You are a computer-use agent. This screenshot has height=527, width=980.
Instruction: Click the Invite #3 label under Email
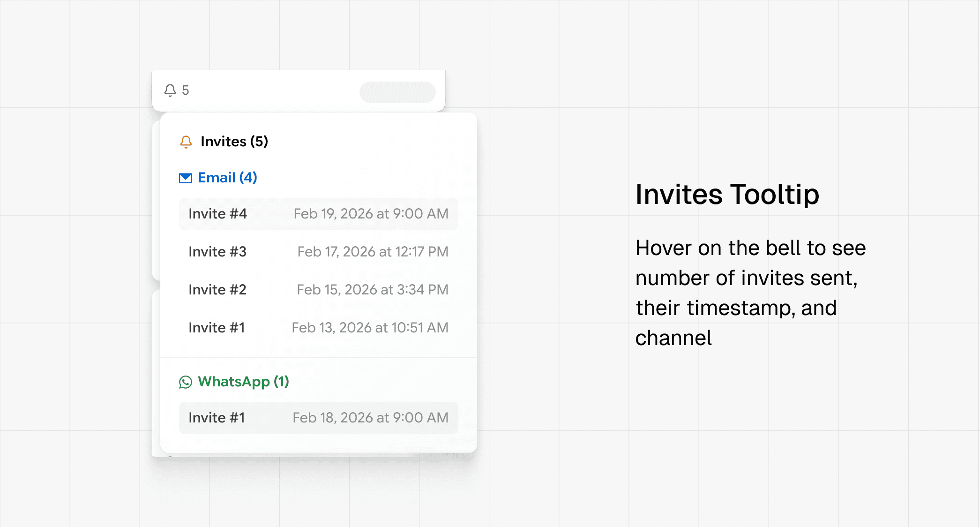coord(217,252)
